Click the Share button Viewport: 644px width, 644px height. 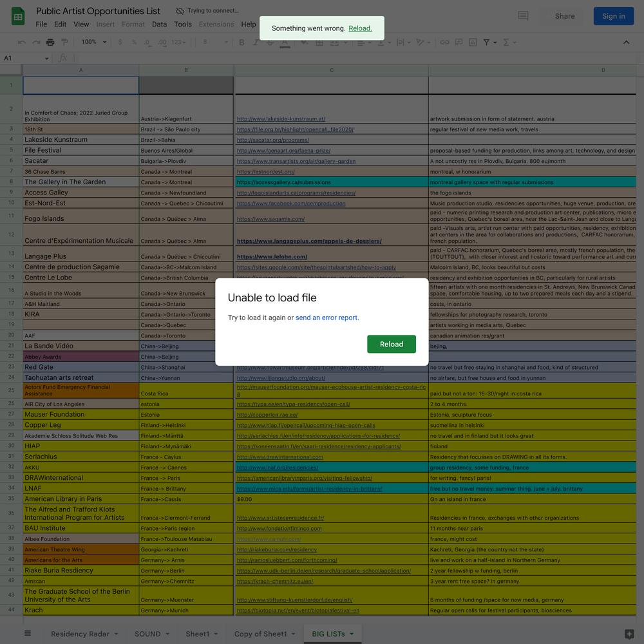click(x=565, y=16)
